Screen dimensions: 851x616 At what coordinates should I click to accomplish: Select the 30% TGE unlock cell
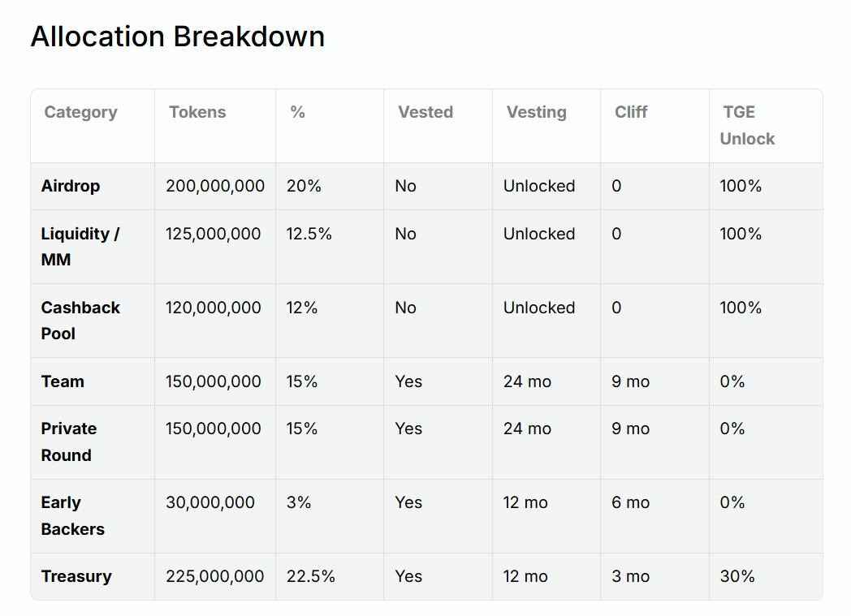tap(737, 576)
